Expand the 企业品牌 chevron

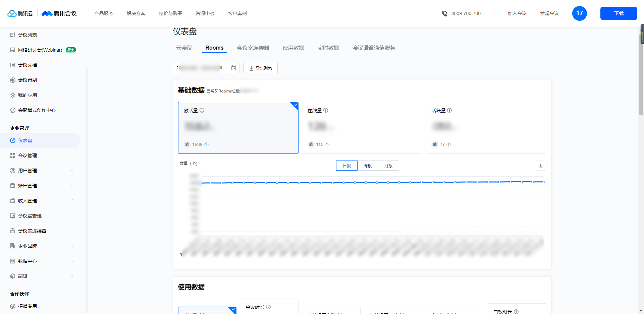coord(72,246)
